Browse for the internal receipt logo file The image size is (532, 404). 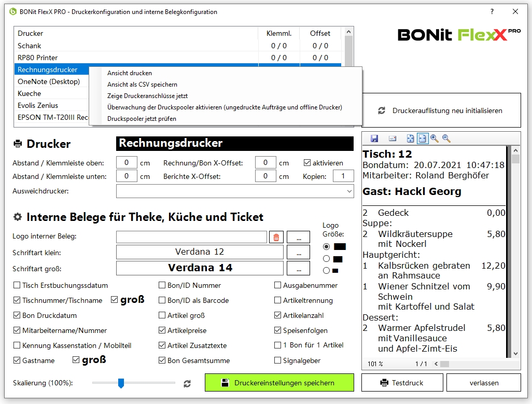(299, 238)
